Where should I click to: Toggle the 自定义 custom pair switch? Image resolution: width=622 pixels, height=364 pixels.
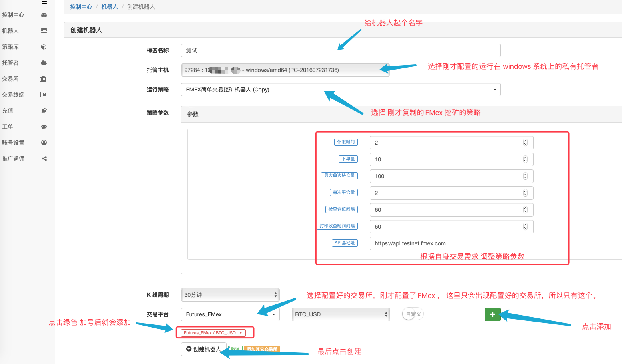(413, 314)
